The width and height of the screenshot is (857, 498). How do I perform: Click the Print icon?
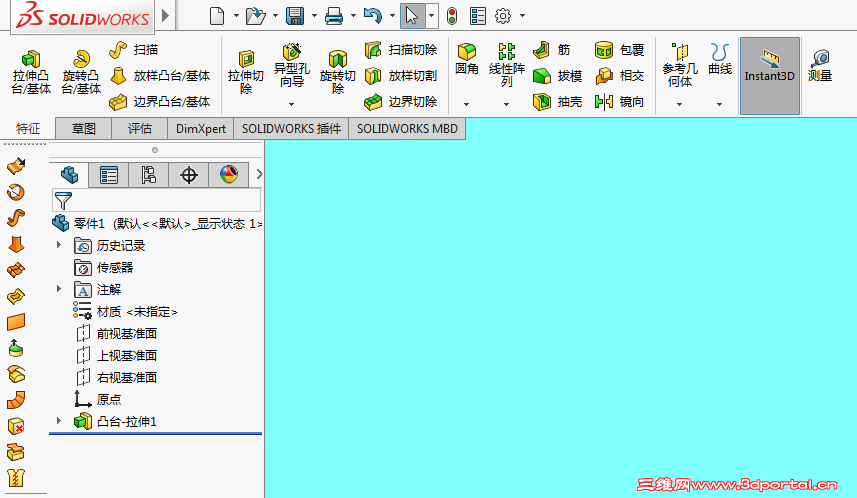(334, 16)
